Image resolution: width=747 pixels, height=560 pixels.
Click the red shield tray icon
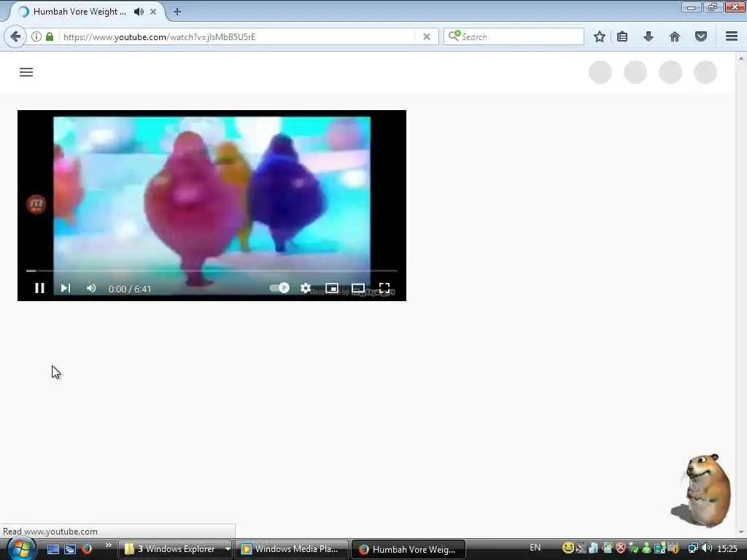coord(621,548)
